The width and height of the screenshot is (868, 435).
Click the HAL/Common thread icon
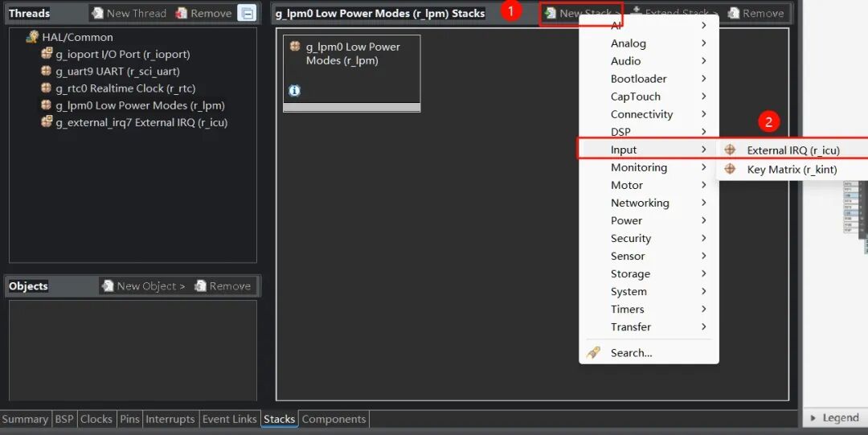pos(32,37)
